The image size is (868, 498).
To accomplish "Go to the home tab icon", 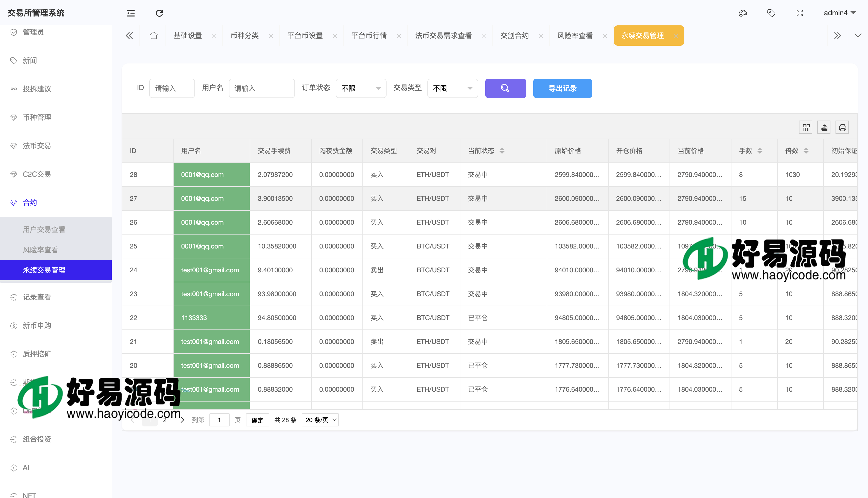I will 154,36.
